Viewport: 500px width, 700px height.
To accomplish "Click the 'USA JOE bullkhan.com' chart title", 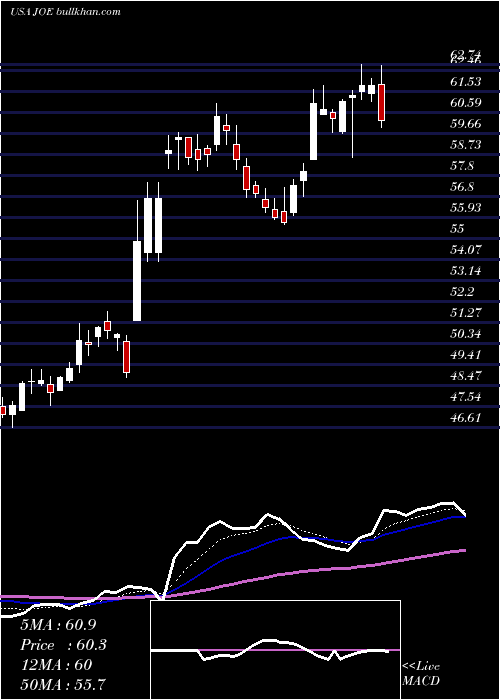I will pyautogui.click(x=65, y=12).
